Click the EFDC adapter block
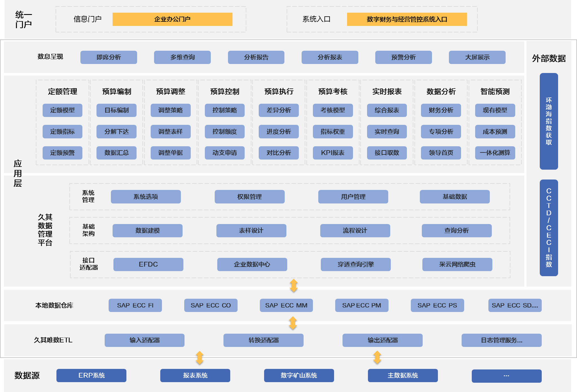The width and height of the screenshot is (577, 392). coord(148,264)
